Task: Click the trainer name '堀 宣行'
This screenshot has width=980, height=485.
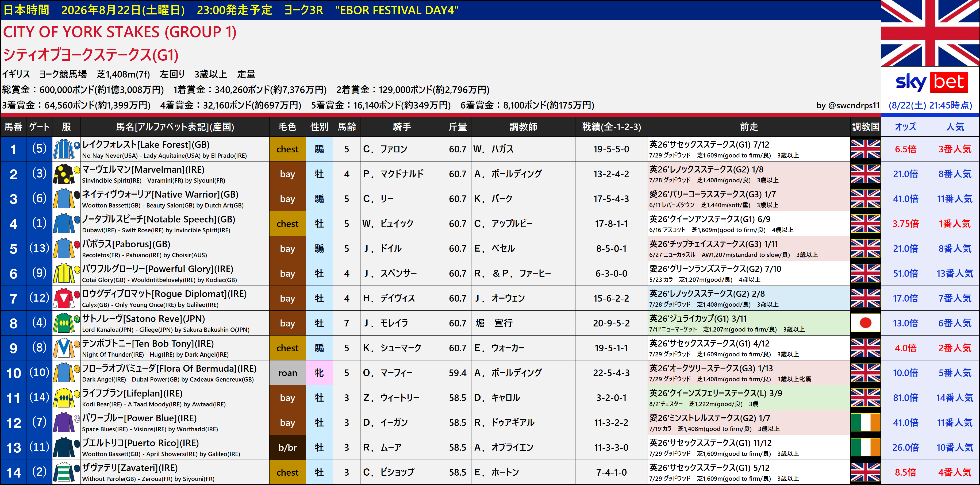Action: (494, 323)
